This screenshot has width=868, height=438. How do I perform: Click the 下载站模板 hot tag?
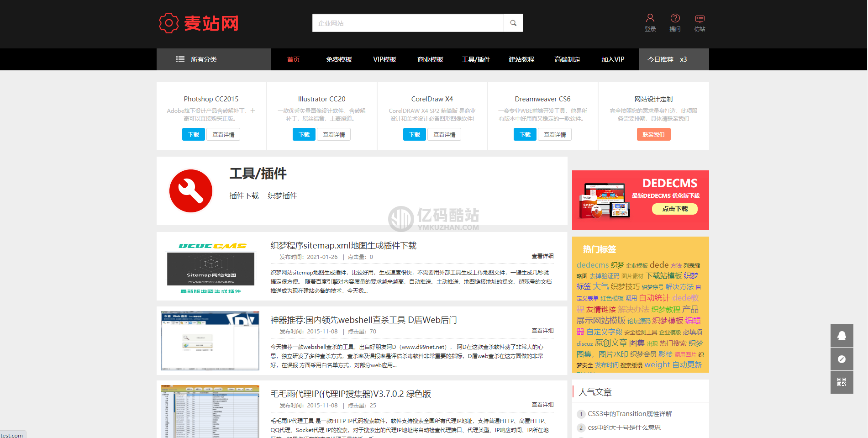pyautogui.click(x=663, y=276)
